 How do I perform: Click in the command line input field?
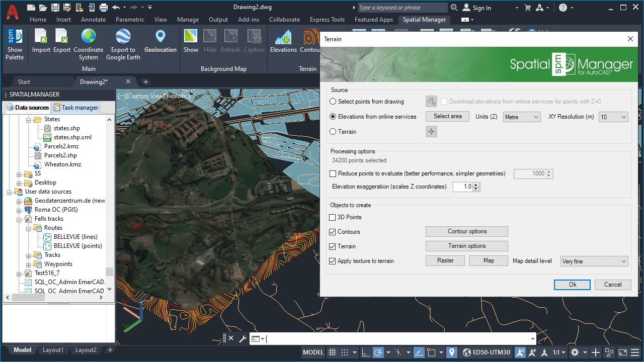pos(397,339)
